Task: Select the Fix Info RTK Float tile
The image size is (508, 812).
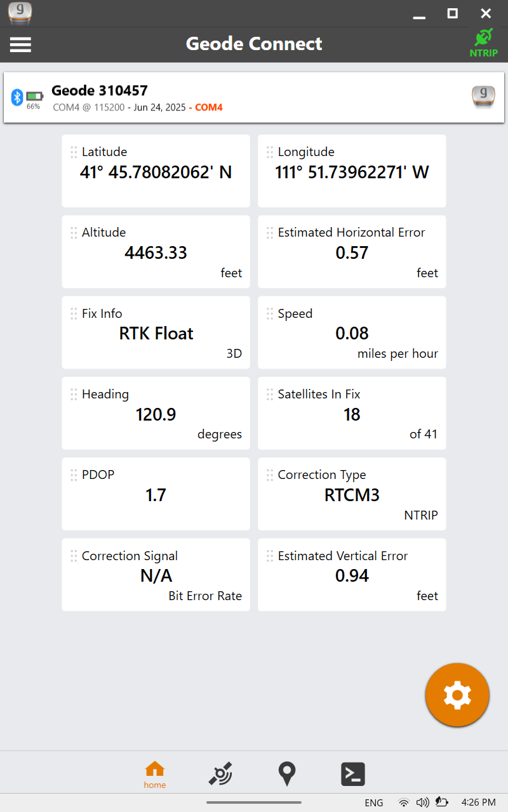Action: click(x=156, y=333)
